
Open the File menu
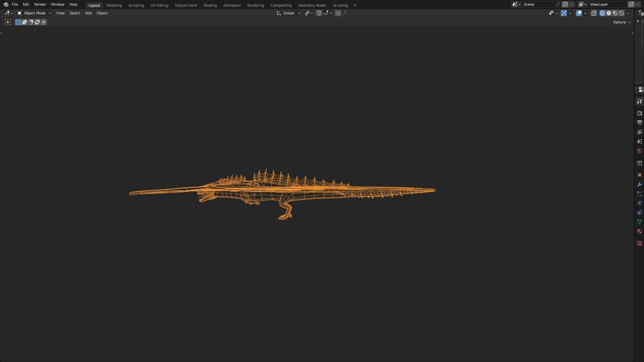[15, 4]
